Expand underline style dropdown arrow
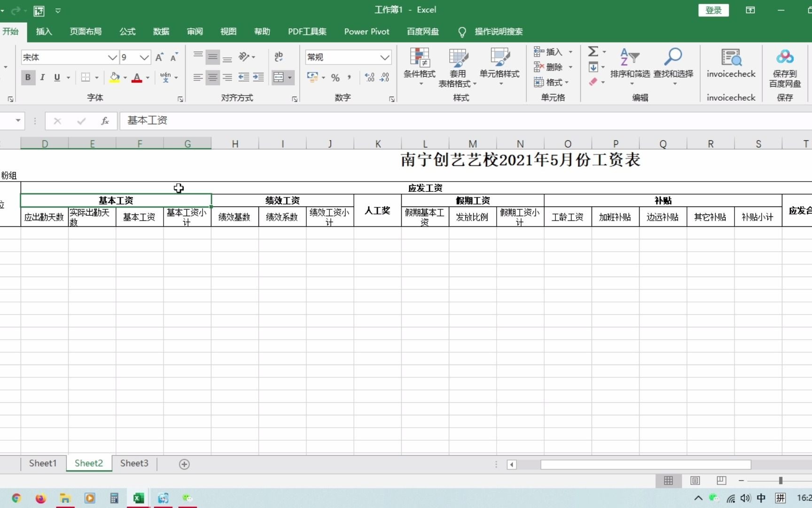 (x=68, y=78)
